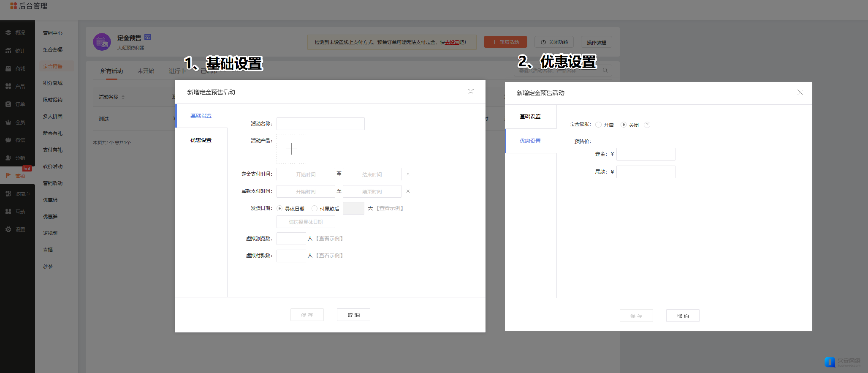Image resolution: width=868 pixels, height=373 pixels.
Task: Switch to 优惠设置 tab in left dialog
Action: (x=201, y=140)
